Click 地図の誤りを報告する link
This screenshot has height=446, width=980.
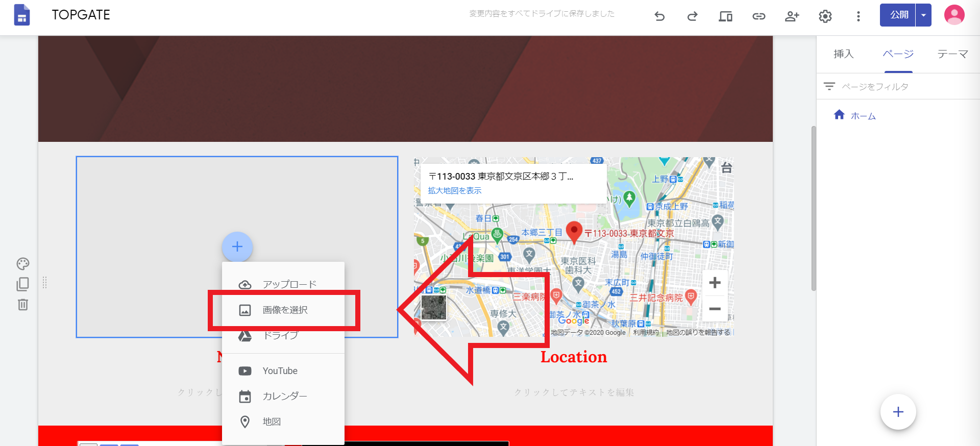pos(698,333)
